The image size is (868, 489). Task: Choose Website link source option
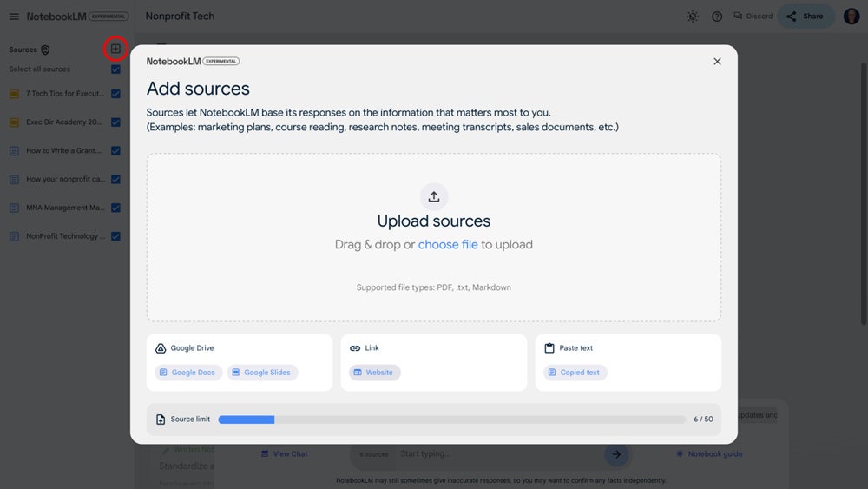(x=373, y=373)
